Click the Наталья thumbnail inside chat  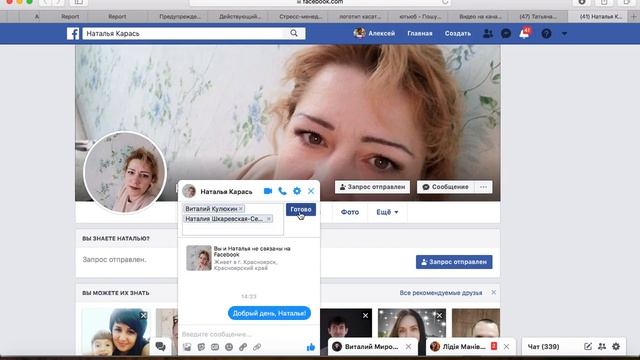point(199,258)
